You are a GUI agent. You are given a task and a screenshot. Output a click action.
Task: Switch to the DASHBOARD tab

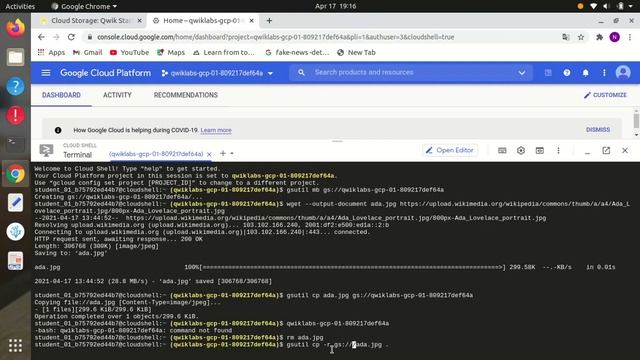coord(61,95)
